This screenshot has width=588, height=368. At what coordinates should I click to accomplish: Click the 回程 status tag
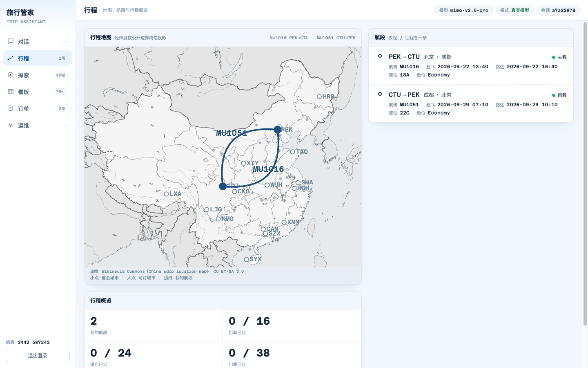pos(559,95)
